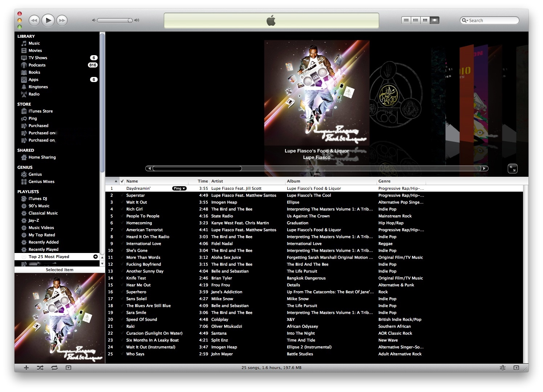Click the volume slider
This screenshot has width=543, height=392.
[x=115, y=20]
